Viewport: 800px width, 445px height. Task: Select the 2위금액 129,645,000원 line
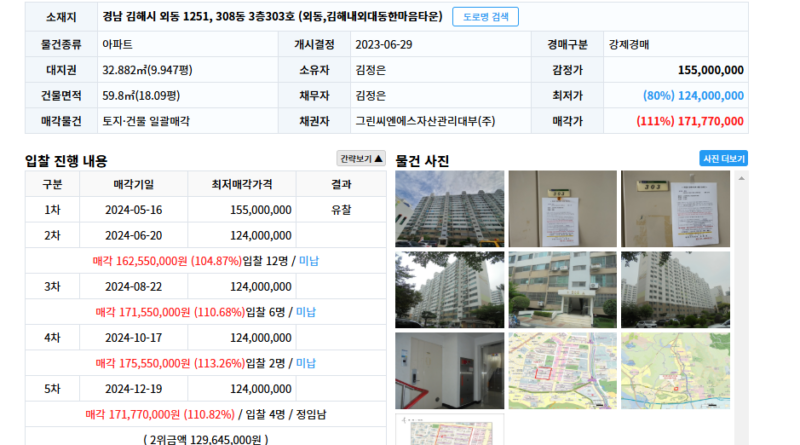coord(206,439)
